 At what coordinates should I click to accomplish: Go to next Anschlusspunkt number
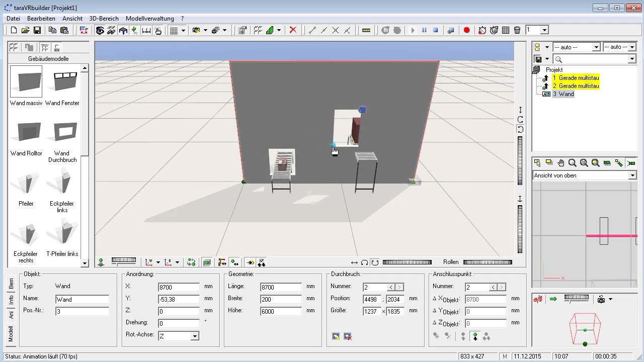tap(502, 287)
